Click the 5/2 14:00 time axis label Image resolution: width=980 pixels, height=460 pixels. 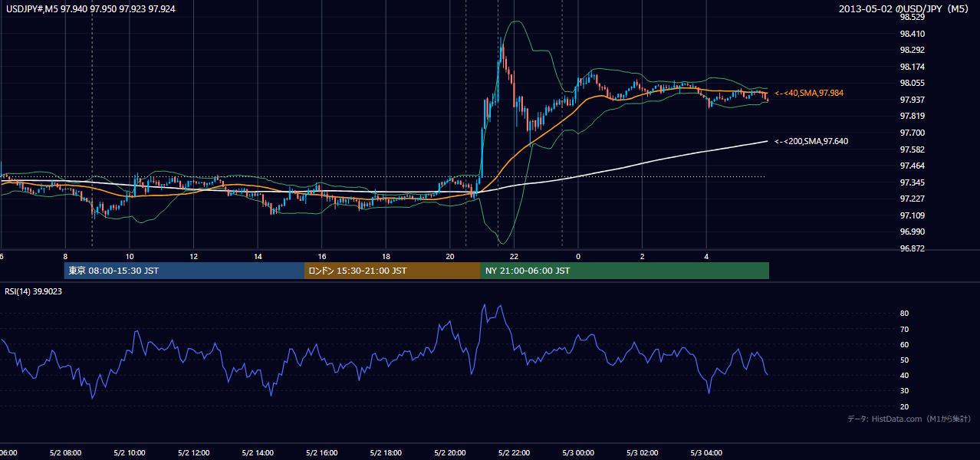(258, 453)
